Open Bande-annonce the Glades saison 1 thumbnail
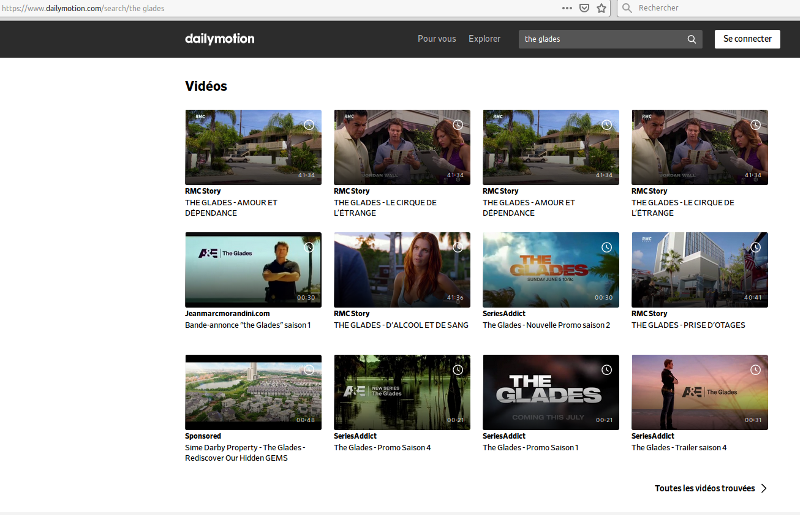This screenshot has height=515, width=800. click(253, 269)
